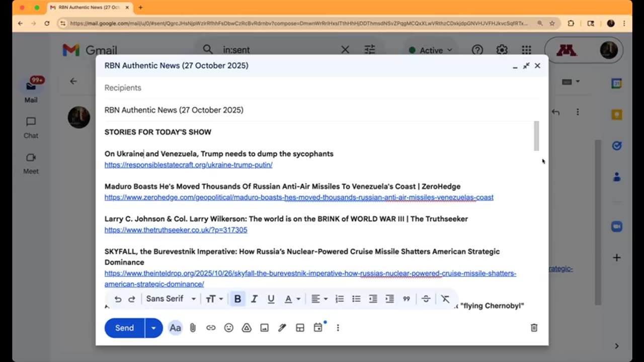Toggle italic formatting
Screen dimensions: 644x362
(254, 299)
